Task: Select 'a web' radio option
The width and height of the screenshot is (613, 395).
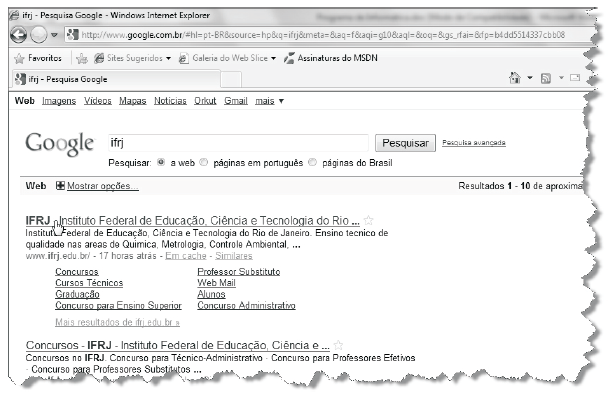Action: (161, 162)
